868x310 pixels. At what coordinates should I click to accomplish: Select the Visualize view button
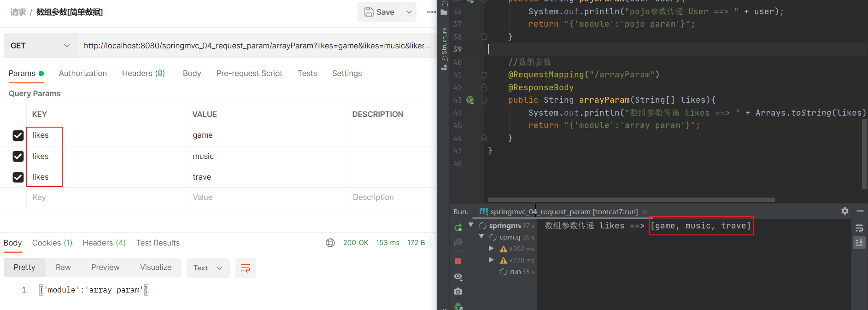(156, 267)
